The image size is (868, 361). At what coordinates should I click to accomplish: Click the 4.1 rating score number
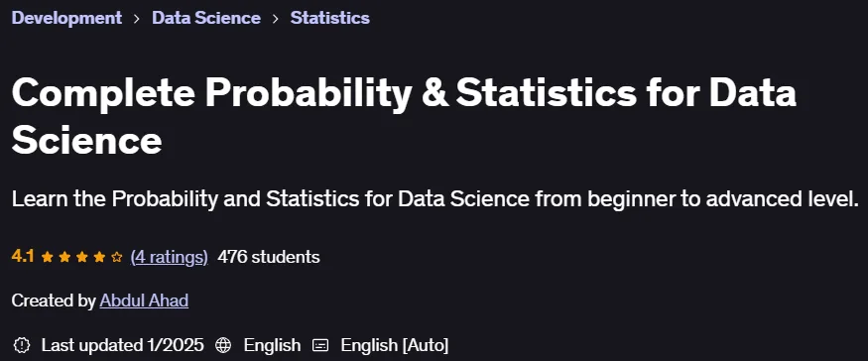(x=23, y=257)
